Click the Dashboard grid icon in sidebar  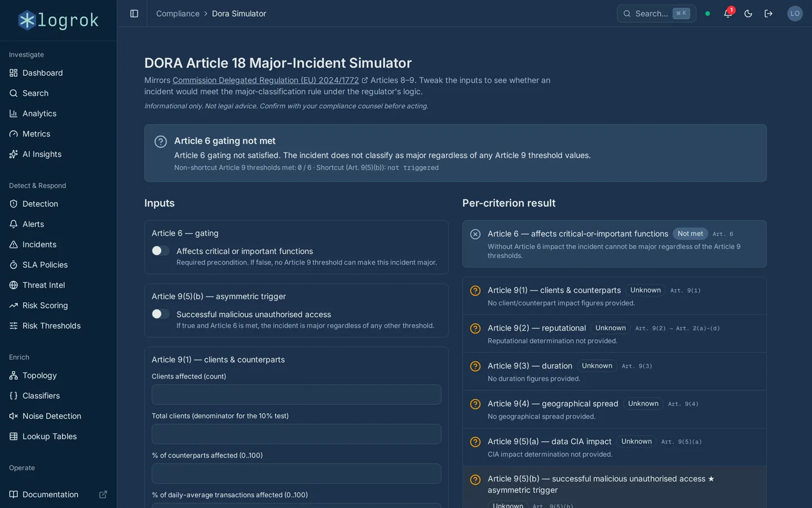point(14,73)
